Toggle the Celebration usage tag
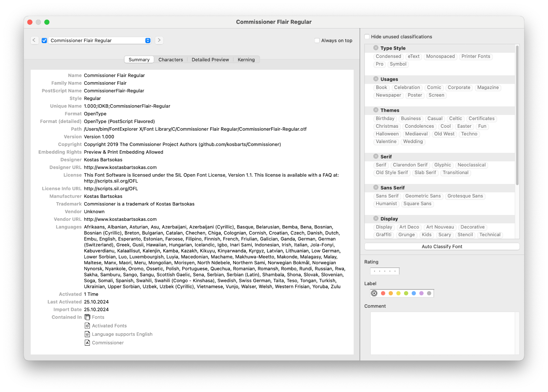Image resolution: width=548 pixels, height=392 pixels. pos(407,88)
